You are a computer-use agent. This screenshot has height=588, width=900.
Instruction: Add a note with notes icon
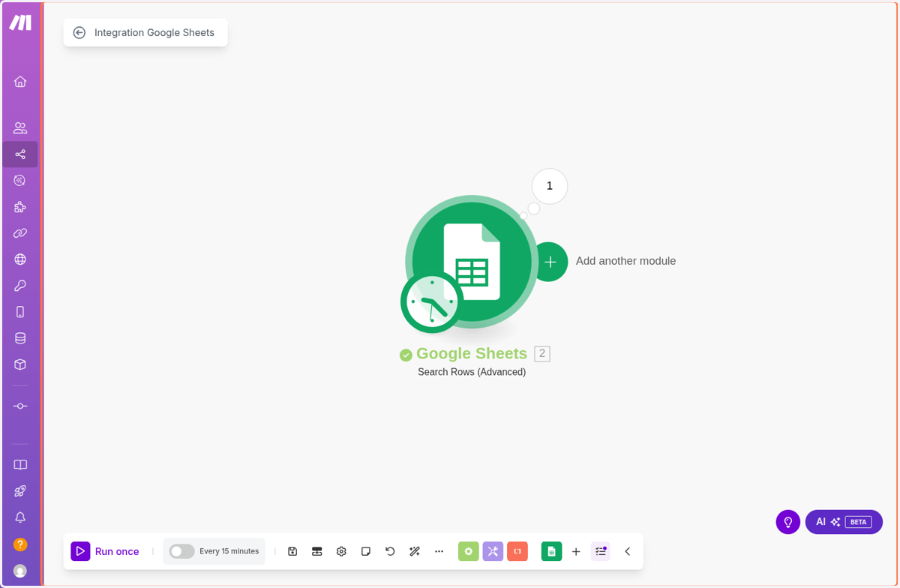click(366, 551)
